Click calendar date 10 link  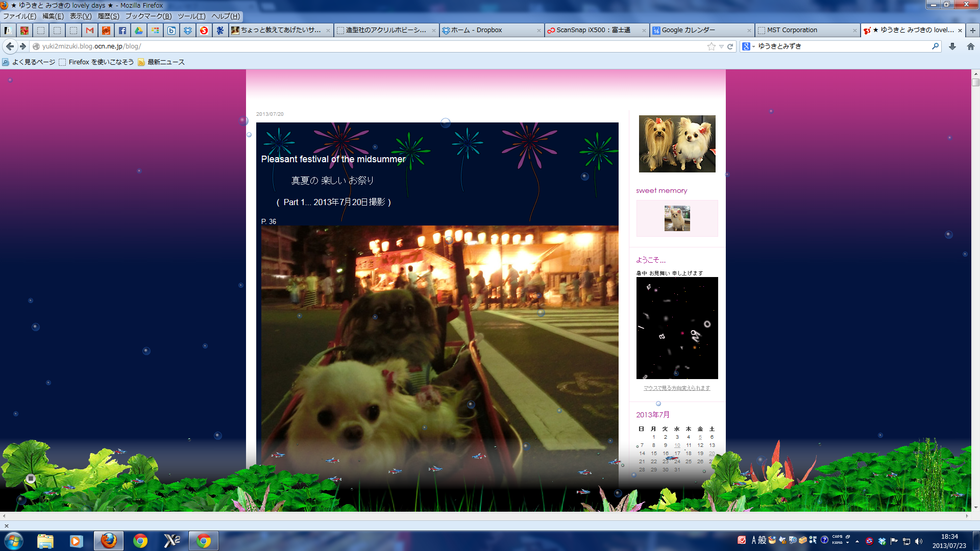pyautogui.click(x=677, y=445)
